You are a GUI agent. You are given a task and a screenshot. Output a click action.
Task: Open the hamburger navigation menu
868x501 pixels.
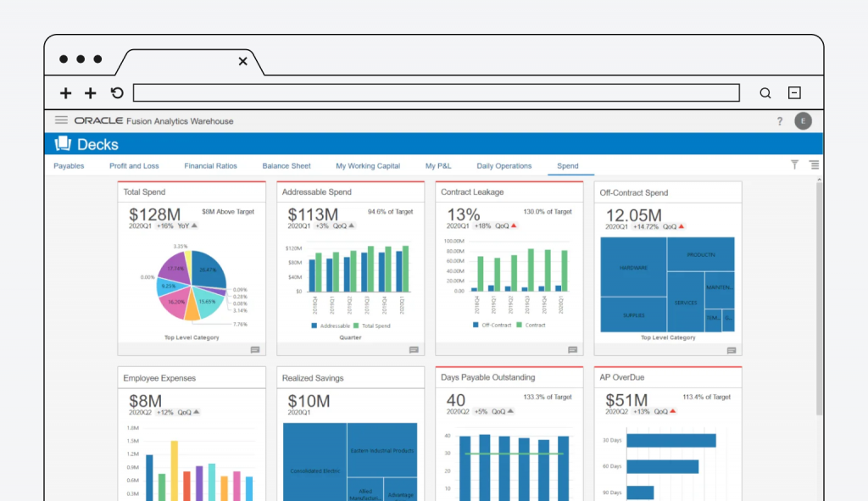coord(61,120)
